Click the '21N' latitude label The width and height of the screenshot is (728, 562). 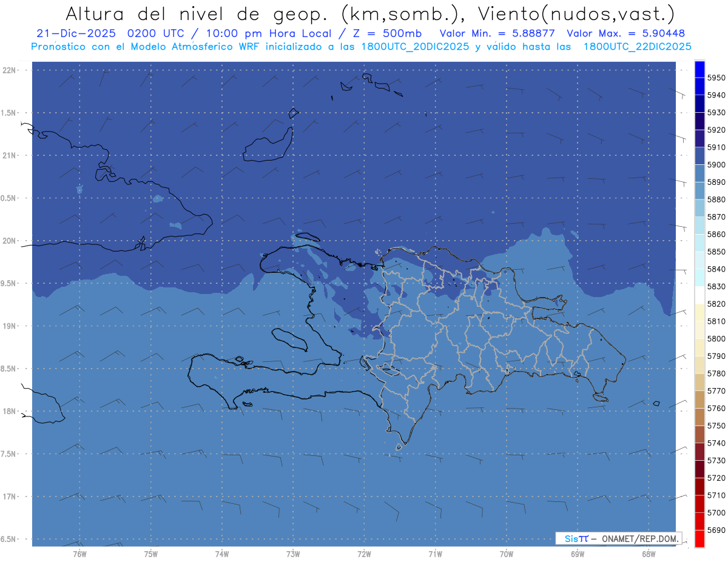[x=10, y=155]
